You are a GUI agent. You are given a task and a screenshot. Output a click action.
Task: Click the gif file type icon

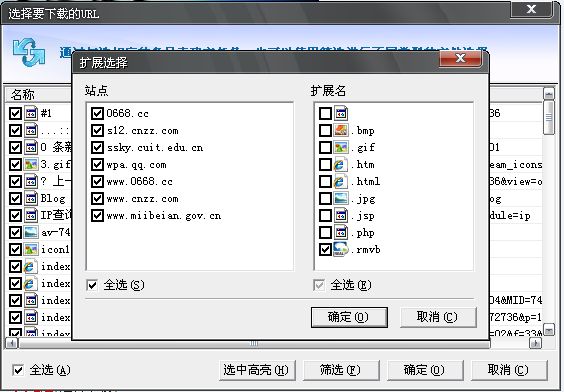(341, 147)
